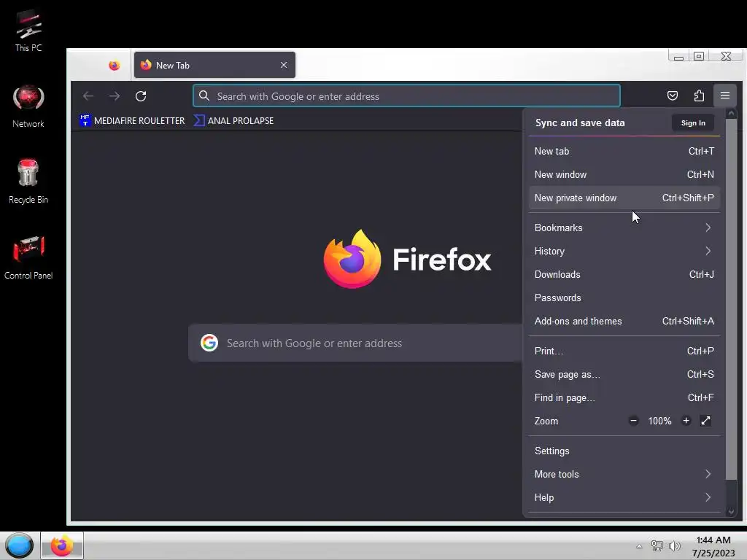Click the address bar search field
This screenshot has width=747, height=560.
pos(406,96)
